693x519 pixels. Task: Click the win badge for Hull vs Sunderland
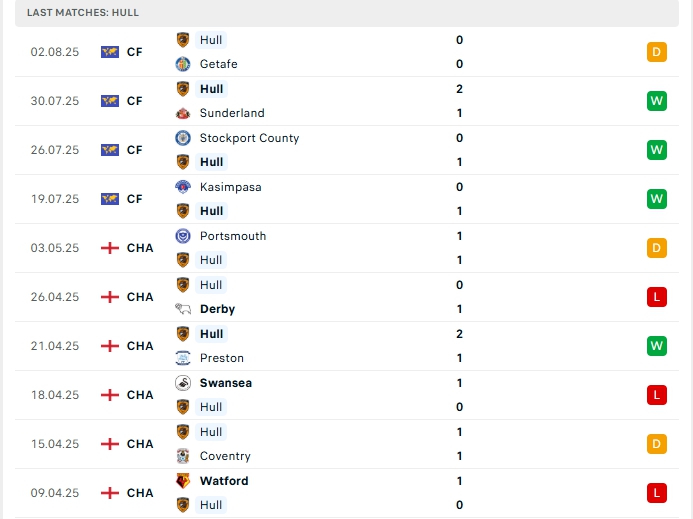click(656, 101)
